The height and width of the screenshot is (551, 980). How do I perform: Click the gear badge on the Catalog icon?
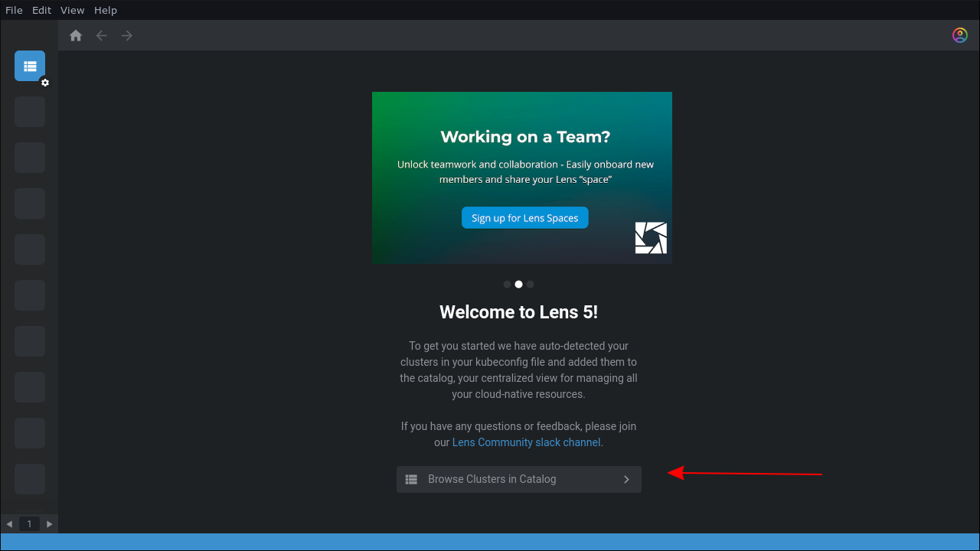[x=45, y=83]
